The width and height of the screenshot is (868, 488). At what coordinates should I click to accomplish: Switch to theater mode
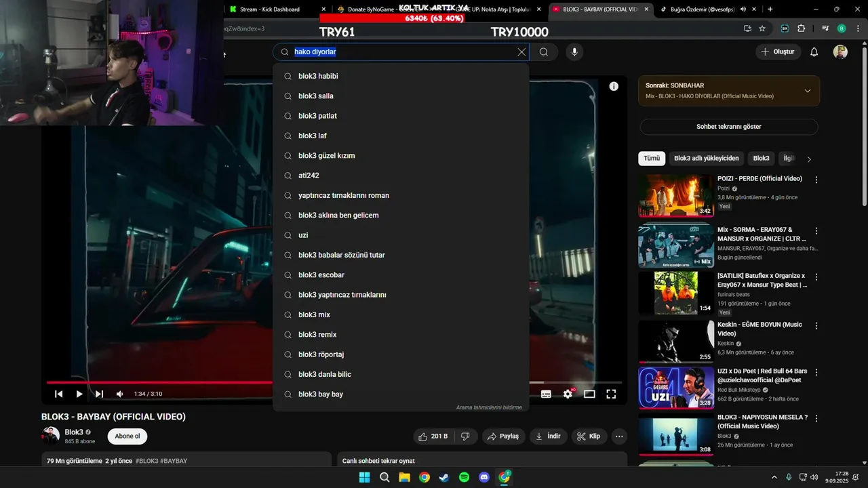tap(589, 394)
